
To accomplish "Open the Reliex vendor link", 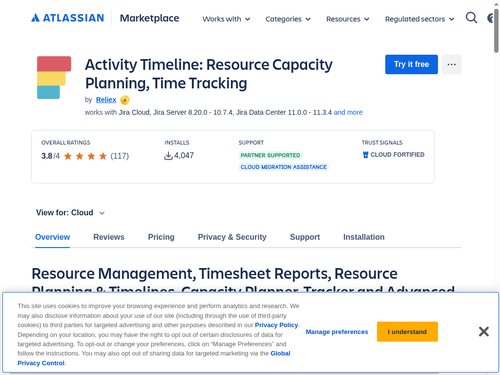I will pos(106,100).
